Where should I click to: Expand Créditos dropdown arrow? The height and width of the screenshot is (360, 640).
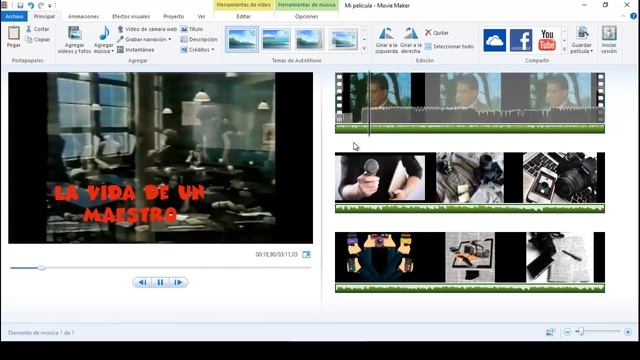click(x=213, y=50)
